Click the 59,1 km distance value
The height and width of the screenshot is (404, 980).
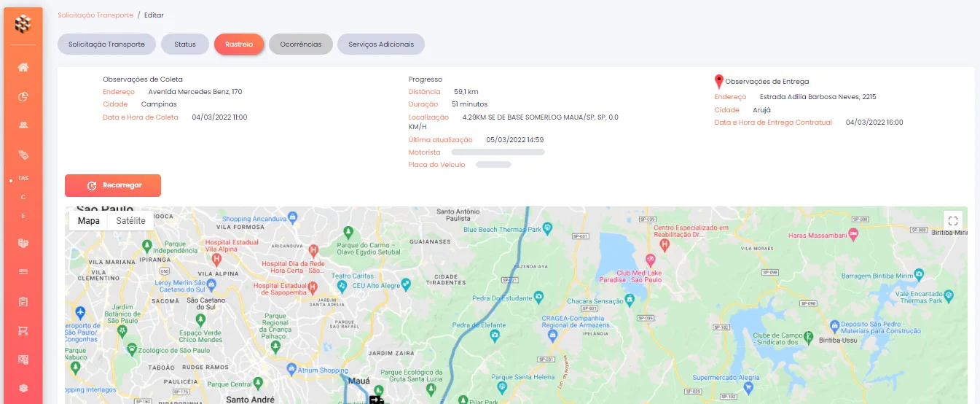click(466, 92)
